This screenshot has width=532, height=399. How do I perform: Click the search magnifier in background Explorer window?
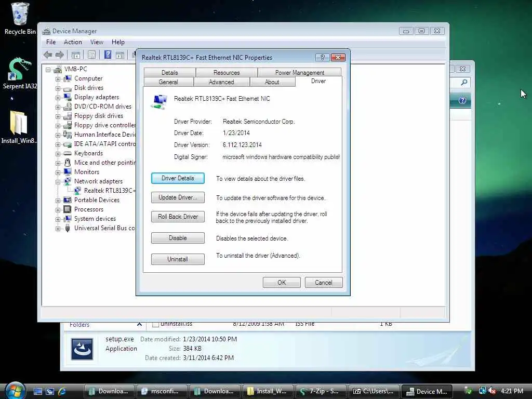click(464, 82)
